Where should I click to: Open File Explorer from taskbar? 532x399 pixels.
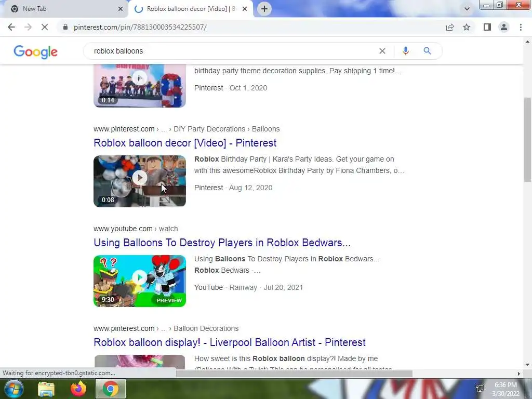click(46, 389)
